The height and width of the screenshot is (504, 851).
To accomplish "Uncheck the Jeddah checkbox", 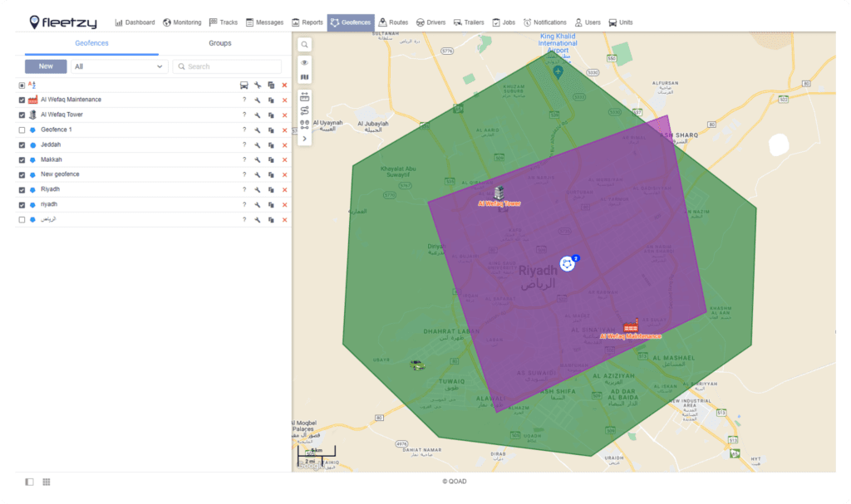I will coord(22,144).
